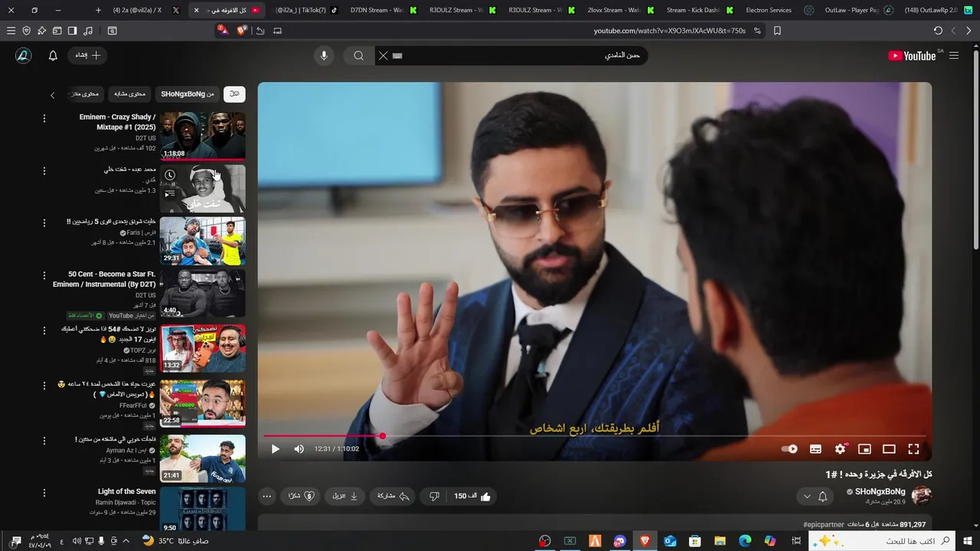Click the share (مشاركة) button
Screen dimensions: 980x551
click(x=392, y=496)
